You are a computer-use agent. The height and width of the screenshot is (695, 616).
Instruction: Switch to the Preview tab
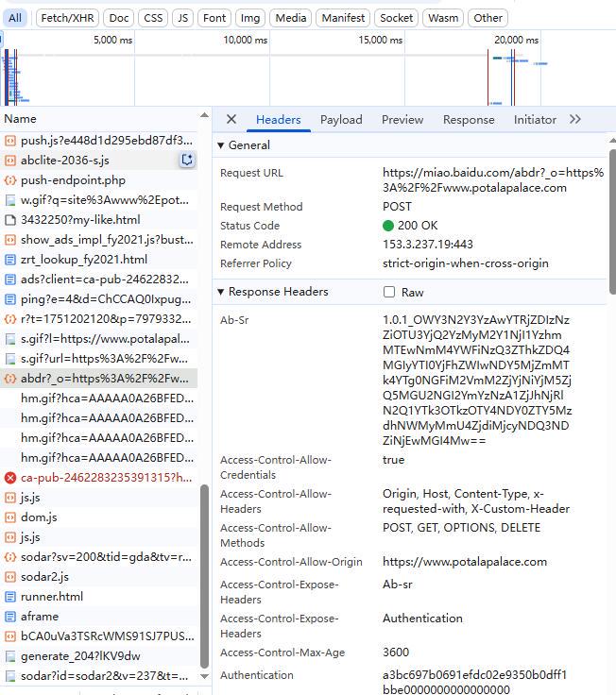coord(402,120)
